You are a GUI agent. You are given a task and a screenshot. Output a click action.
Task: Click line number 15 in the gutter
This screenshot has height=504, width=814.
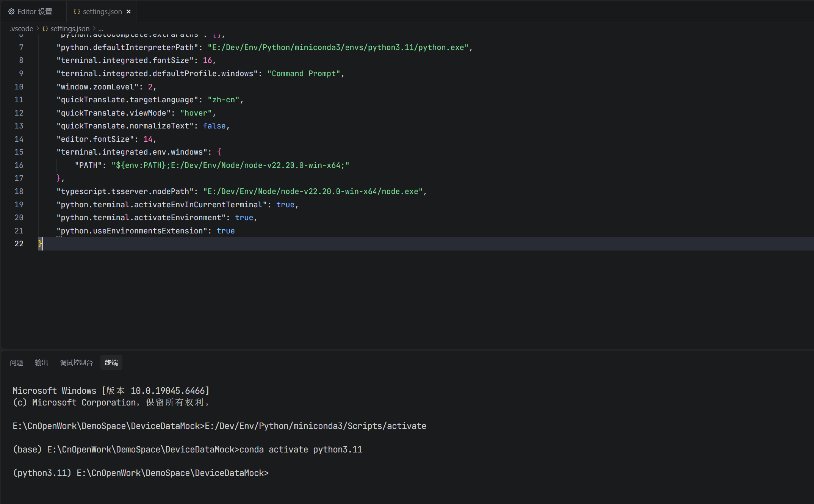coord(19,152)
